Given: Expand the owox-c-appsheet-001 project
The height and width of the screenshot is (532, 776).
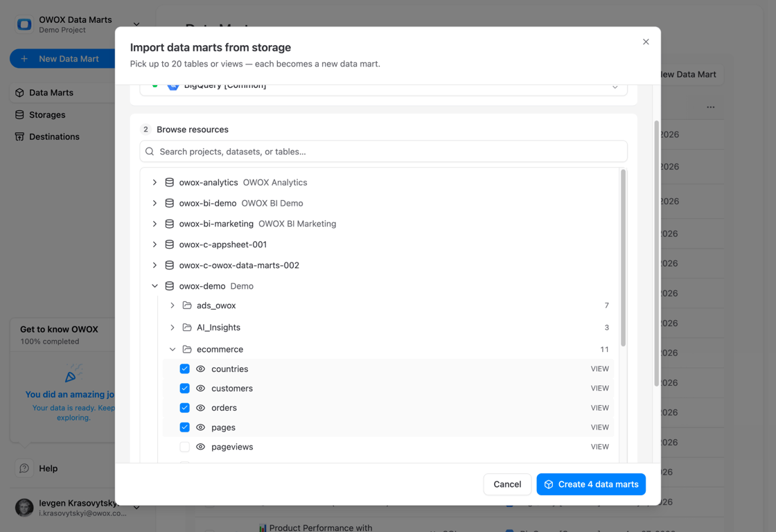Looking at the screenshot, I should click(155, 245).
